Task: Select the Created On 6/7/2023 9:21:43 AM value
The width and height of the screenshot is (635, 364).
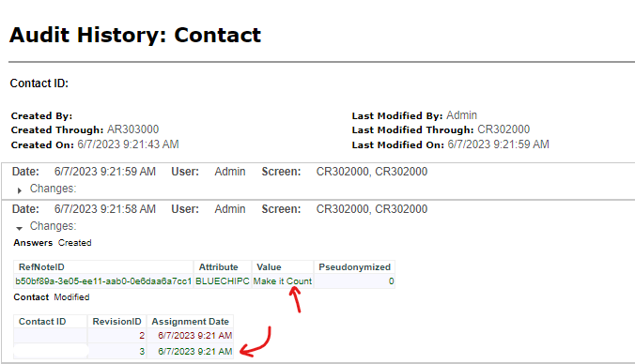Action: pyautogui.click(x=128, y=144)
